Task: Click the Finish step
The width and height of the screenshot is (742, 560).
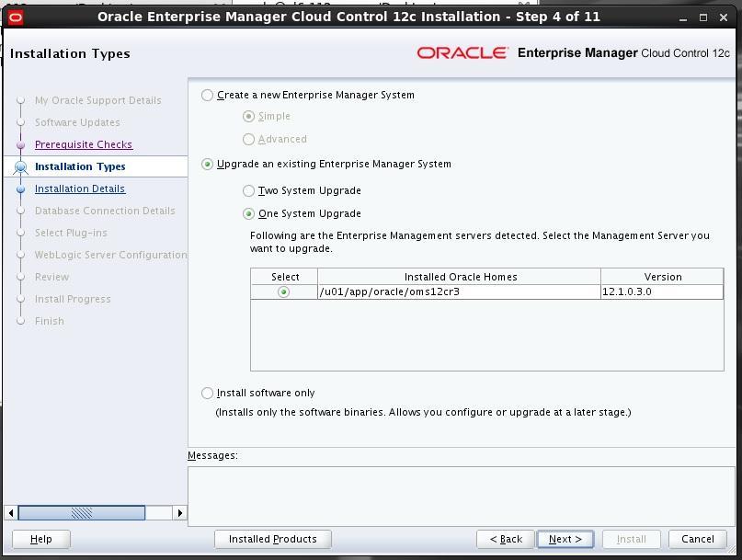Action: pyautogui.click(x=50, y=321)
